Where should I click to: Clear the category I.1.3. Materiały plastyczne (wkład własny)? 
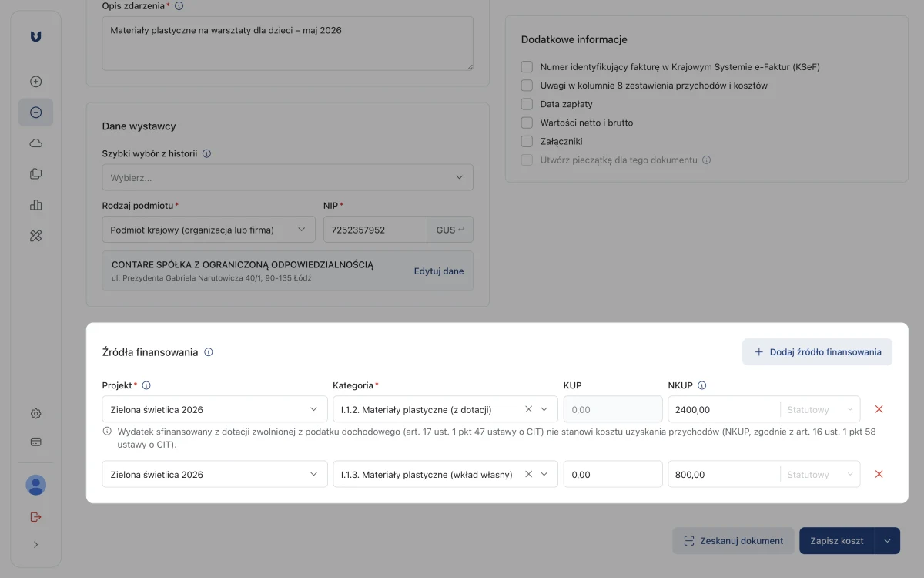[x=528, y=474]
